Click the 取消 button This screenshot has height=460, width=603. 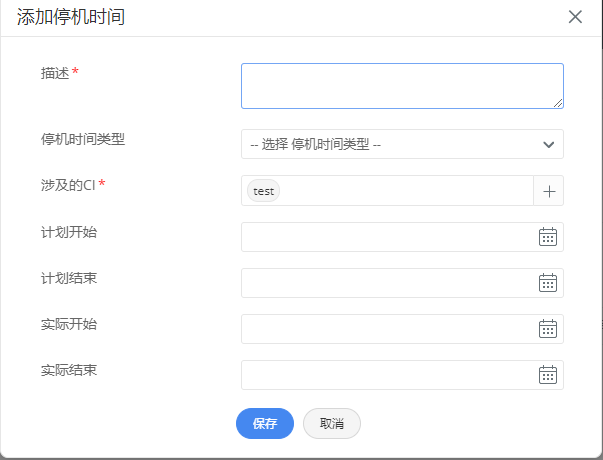pos(332,424)
